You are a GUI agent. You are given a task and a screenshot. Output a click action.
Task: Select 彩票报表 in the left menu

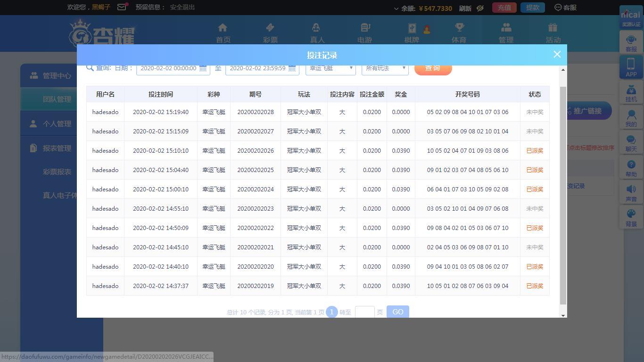pyautogui.click(x=57, y=172)
